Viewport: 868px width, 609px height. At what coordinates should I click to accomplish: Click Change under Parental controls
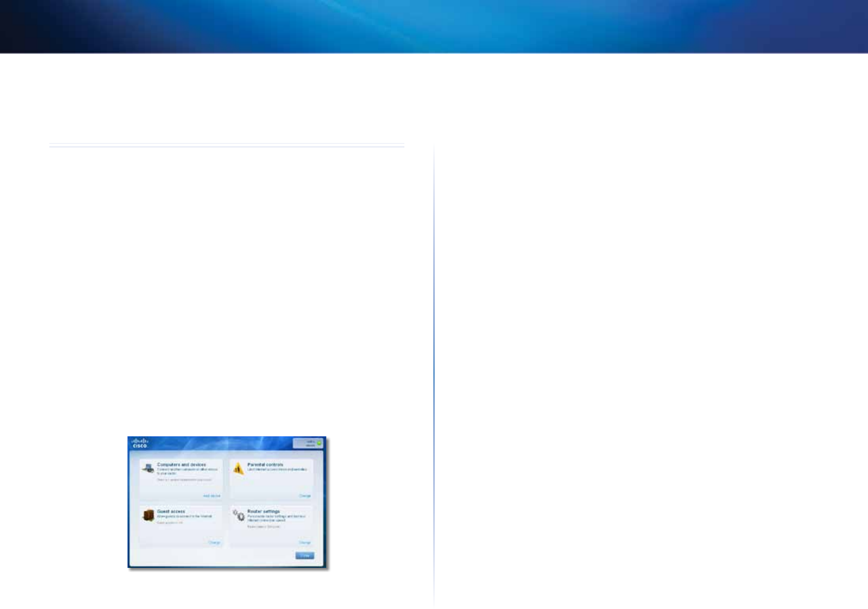click(305, 496)
